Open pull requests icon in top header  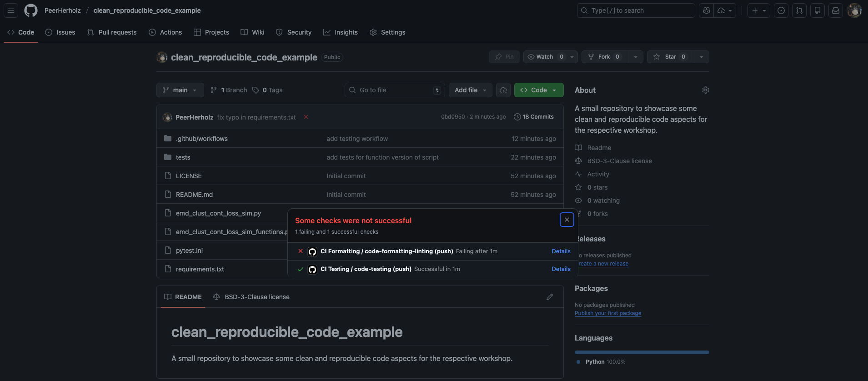tap(799, 10)
